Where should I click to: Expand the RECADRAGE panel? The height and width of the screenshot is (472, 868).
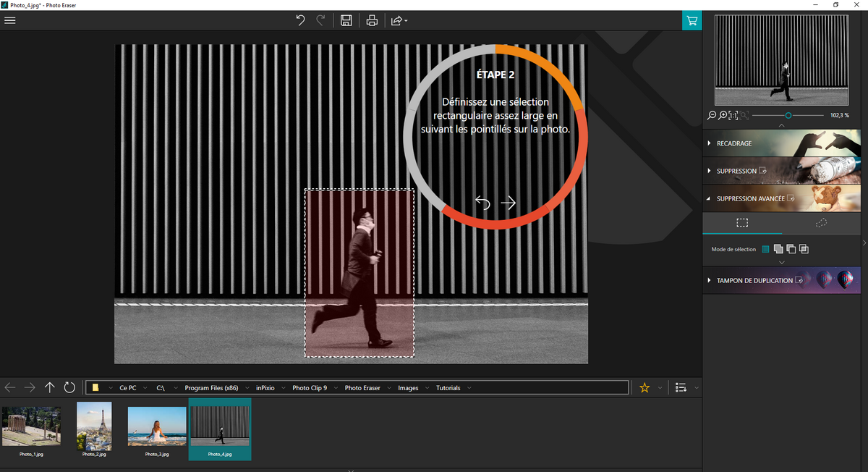(x=733, y=143)
